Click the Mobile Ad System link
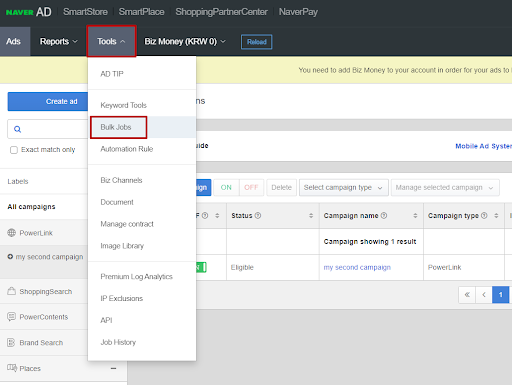512x385 pixels. 484,146
